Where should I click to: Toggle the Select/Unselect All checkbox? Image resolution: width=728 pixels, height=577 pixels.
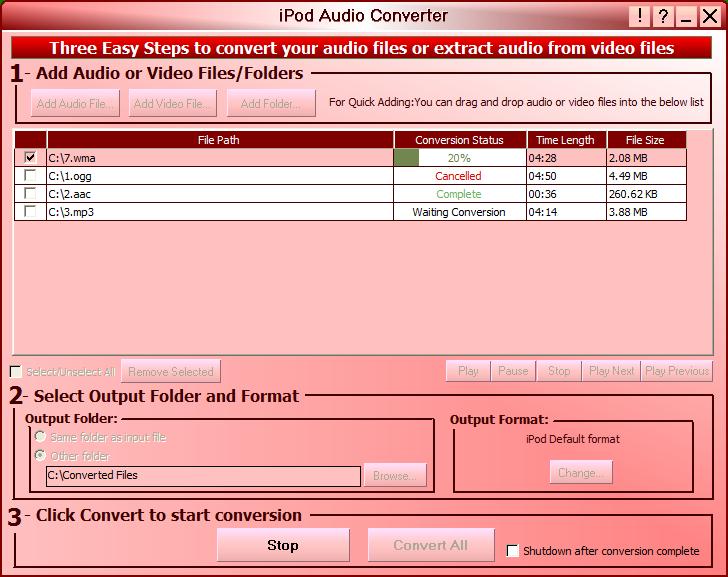coord(16,371)
